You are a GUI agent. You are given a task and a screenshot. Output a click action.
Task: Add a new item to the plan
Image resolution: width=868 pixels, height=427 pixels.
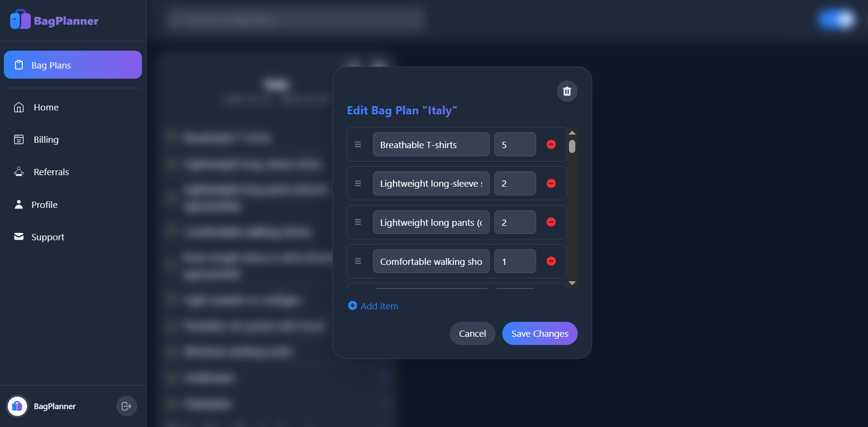pyautogui.click(x=373, y=306)
